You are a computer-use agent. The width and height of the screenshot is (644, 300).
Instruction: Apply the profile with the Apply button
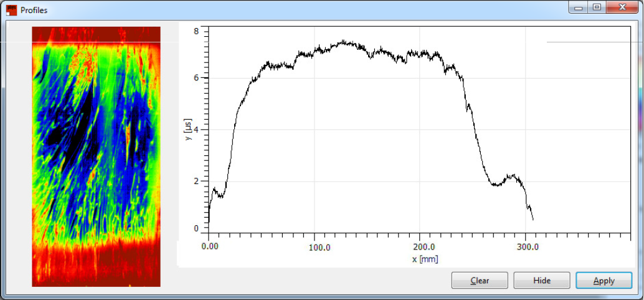[x=604, y=281]
